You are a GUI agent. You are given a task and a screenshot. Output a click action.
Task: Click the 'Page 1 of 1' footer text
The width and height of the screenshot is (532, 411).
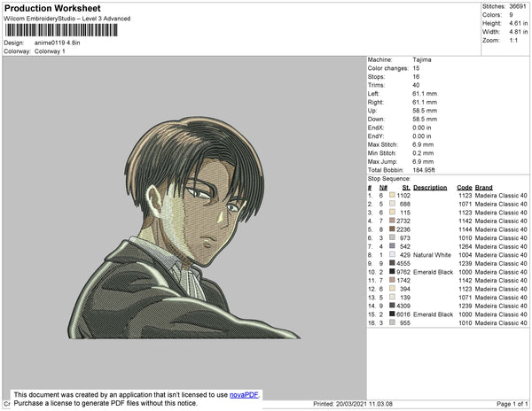pos(512,404)
